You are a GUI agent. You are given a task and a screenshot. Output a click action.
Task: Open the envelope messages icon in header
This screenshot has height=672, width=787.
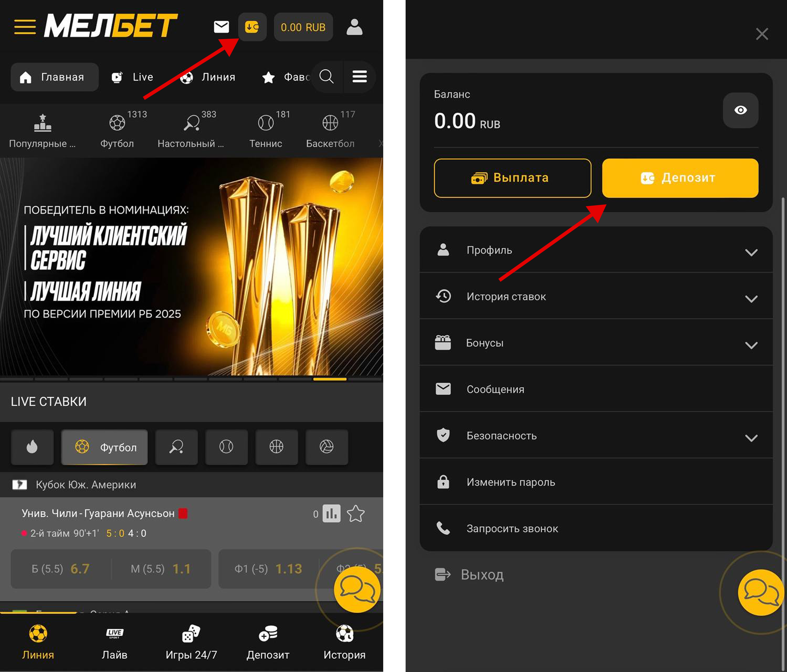[222, 27]
